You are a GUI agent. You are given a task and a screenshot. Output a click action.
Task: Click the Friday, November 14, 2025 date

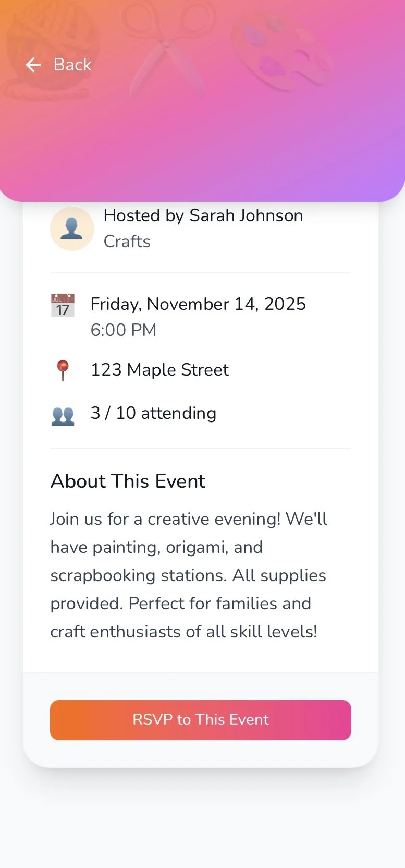coord(198,304)
